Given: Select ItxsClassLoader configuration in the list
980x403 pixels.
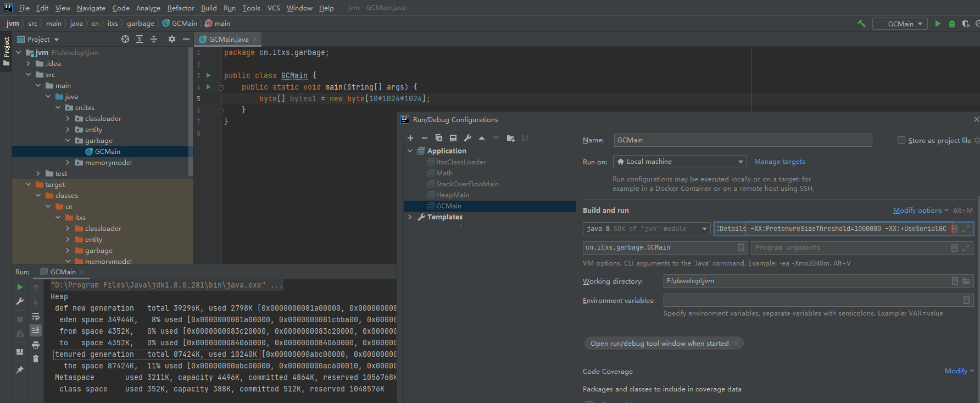Looking at the screenshot, I should [461, 162].
